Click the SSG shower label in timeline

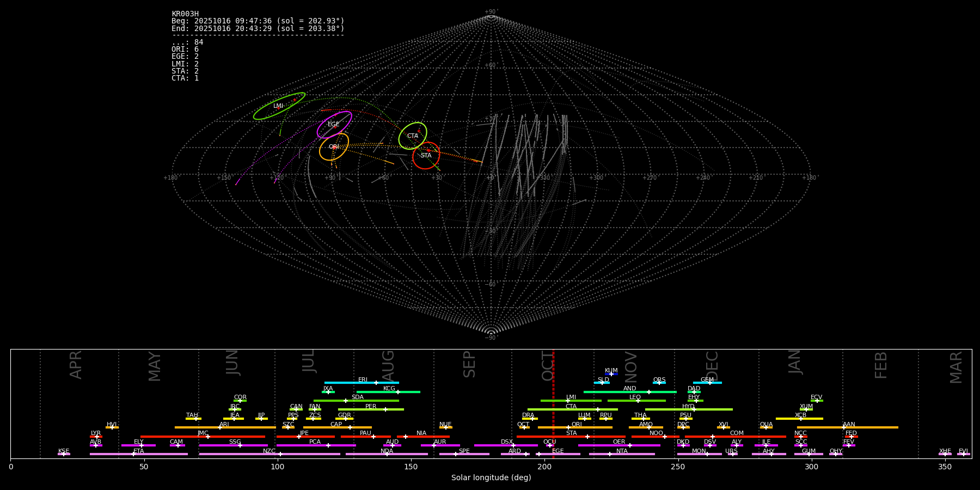[235, 442]
